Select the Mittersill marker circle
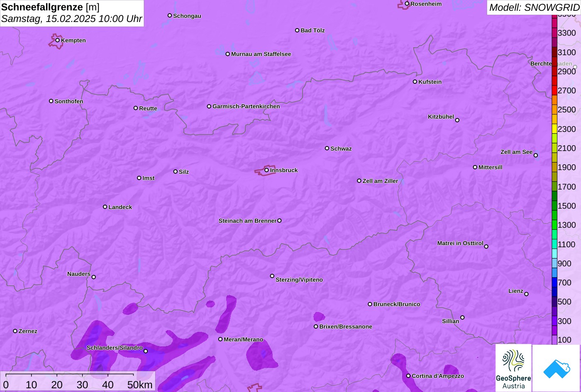The width and height of the screenshot is (581, 392). point(475,167)
